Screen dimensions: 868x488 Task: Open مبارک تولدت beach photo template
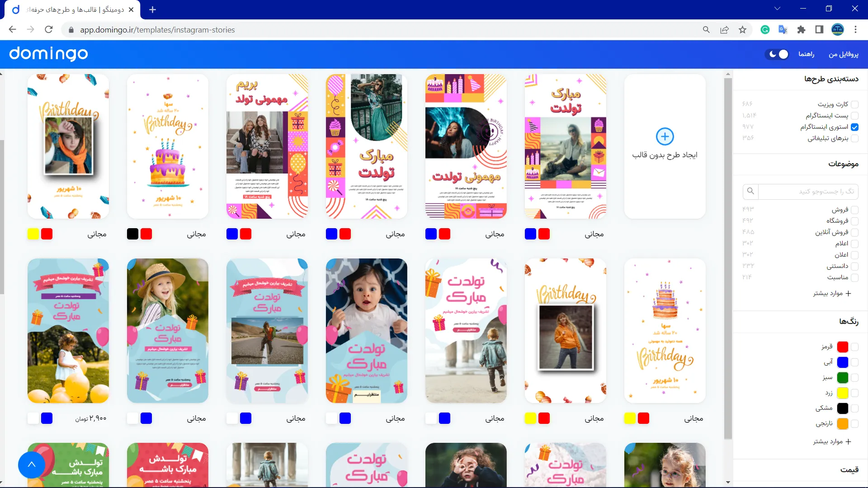565,146
